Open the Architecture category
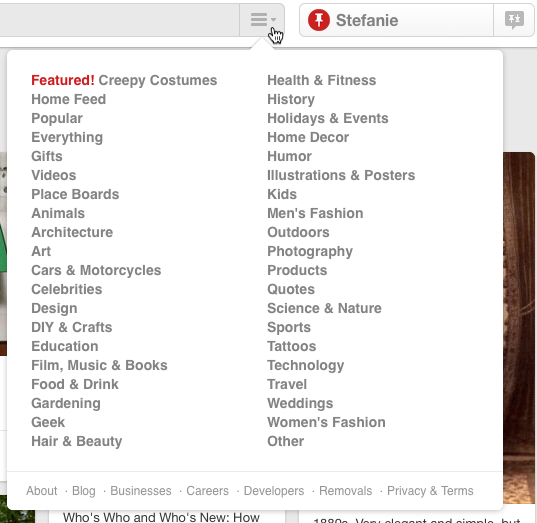This screenshot has height=523, width=537. [x=72, y=232]
